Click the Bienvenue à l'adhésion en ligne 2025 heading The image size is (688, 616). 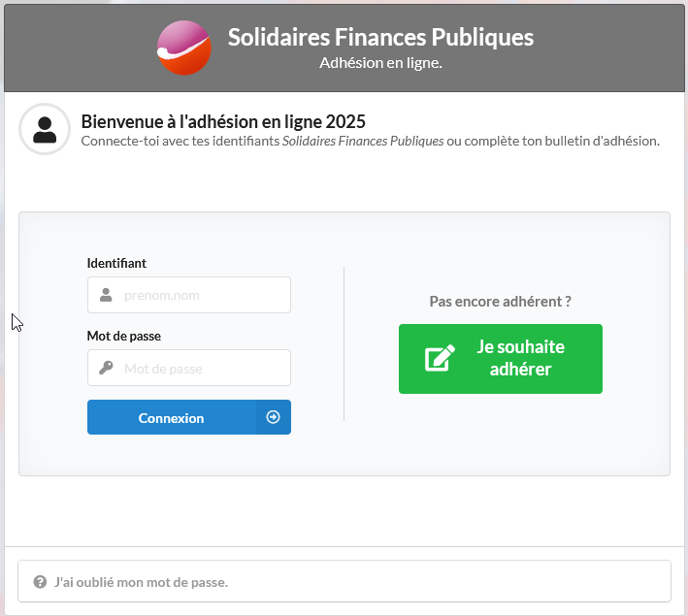click(223, 121)
